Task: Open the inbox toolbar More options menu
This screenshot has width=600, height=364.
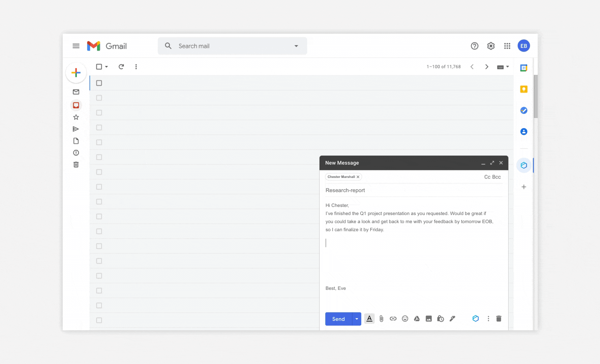Action: [x=136, y=67]
